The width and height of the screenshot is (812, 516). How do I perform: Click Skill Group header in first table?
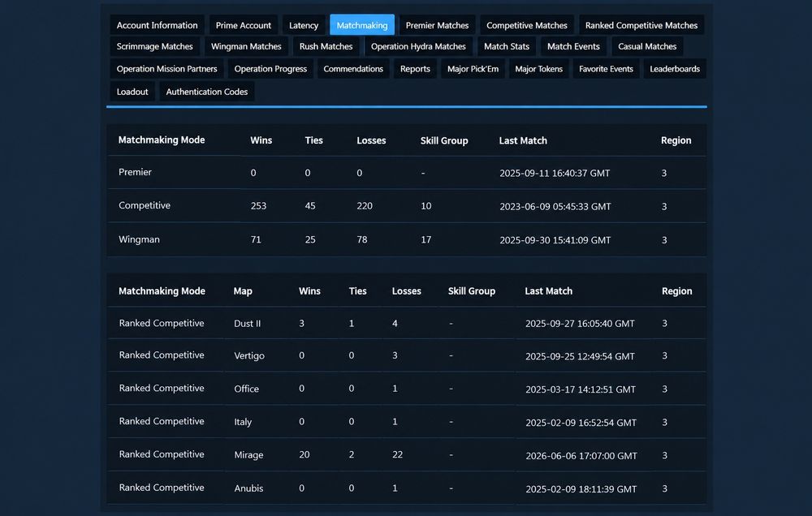(x=444, y=140)
